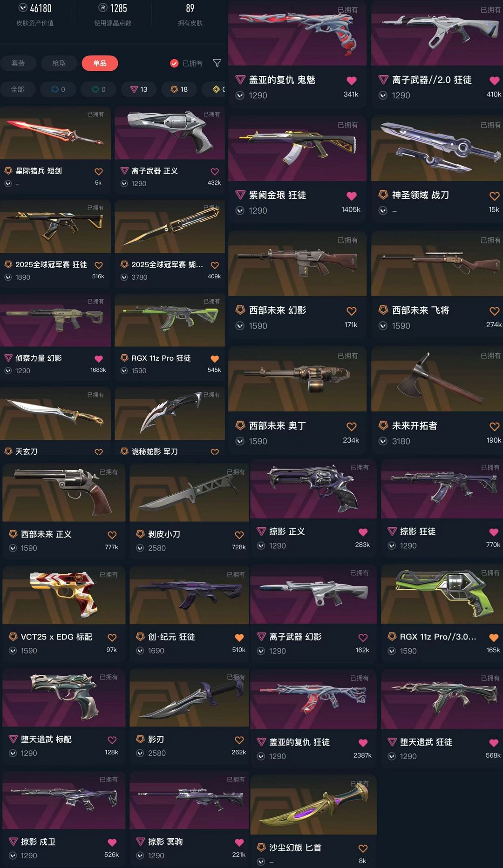503x868 pixels.
Task: Expand price chevron on 侦察力量 幻影 1290
Action: click(8, 371)
